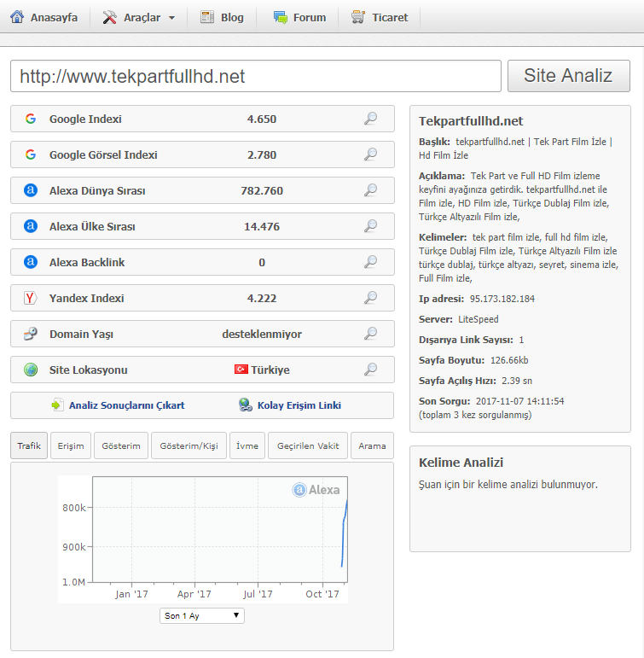Click Kolay Erişim Linki link
Image resolution: width=644 pixels, height=658 pixels.
point(299,405)
